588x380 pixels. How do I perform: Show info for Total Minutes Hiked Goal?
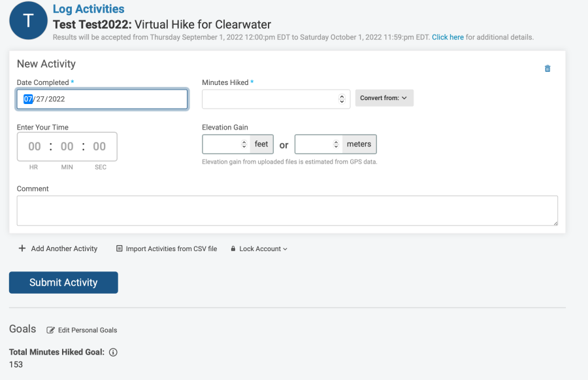113,353
